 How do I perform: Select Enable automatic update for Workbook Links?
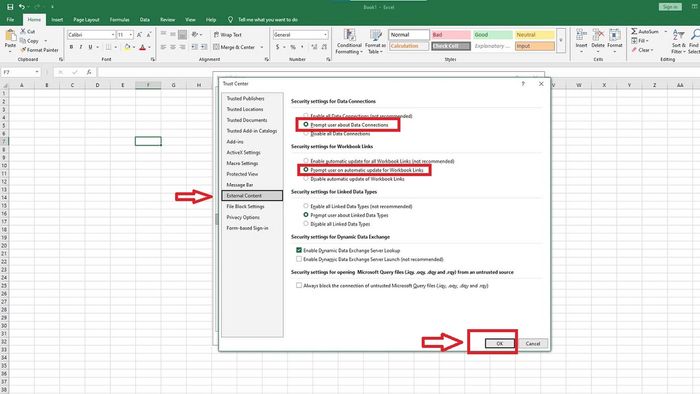point(306,161)
